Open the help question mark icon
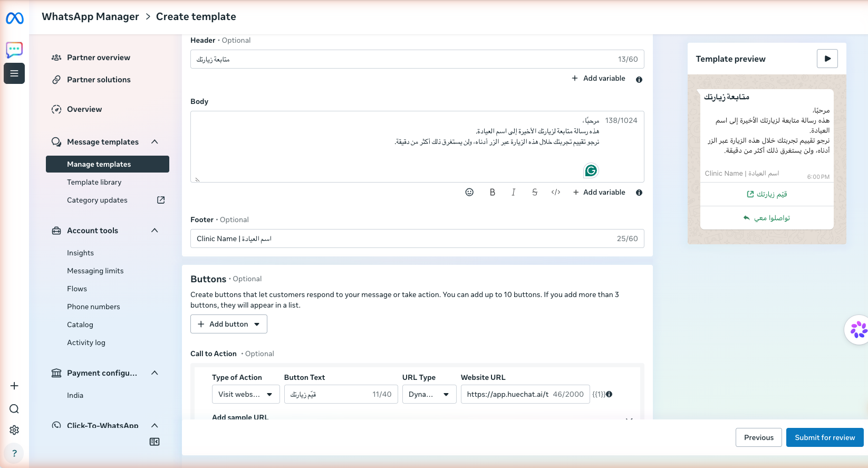 [14, 453]
